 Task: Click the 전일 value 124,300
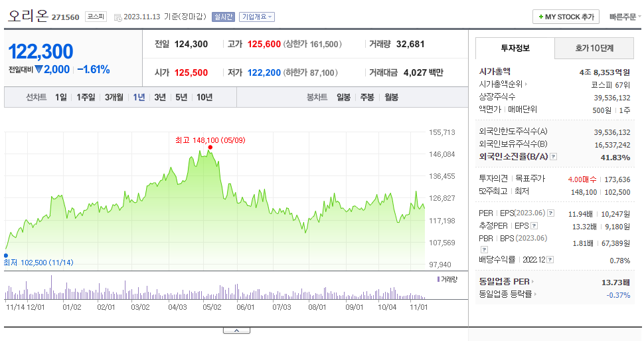(191, 44)
